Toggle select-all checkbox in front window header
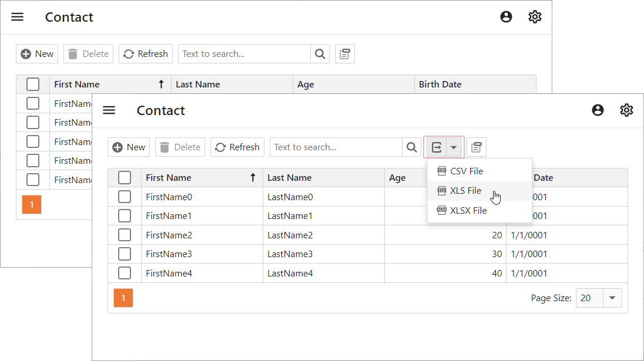Image resolution: width=644 pixels, height=361 pixels. 125,178
